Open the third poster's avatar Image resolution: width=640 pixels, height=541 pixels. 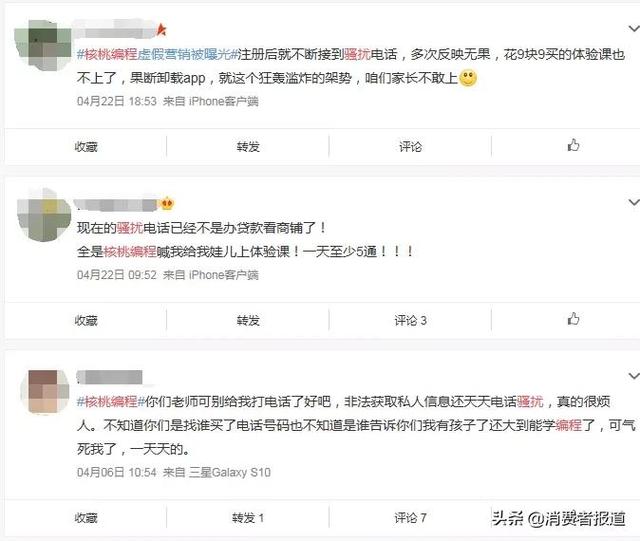point(44,392)
